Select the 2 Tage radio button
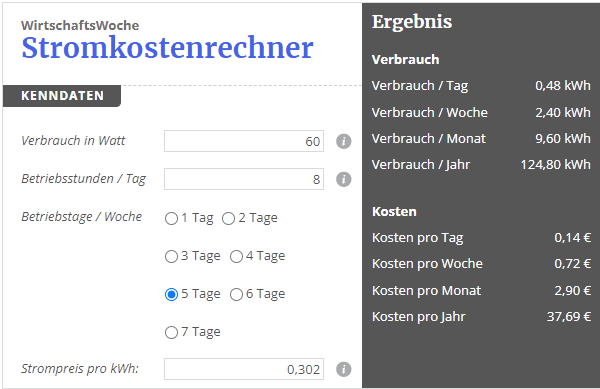The height and width of the screenshot is (389, 600). [x=228, y=218]
